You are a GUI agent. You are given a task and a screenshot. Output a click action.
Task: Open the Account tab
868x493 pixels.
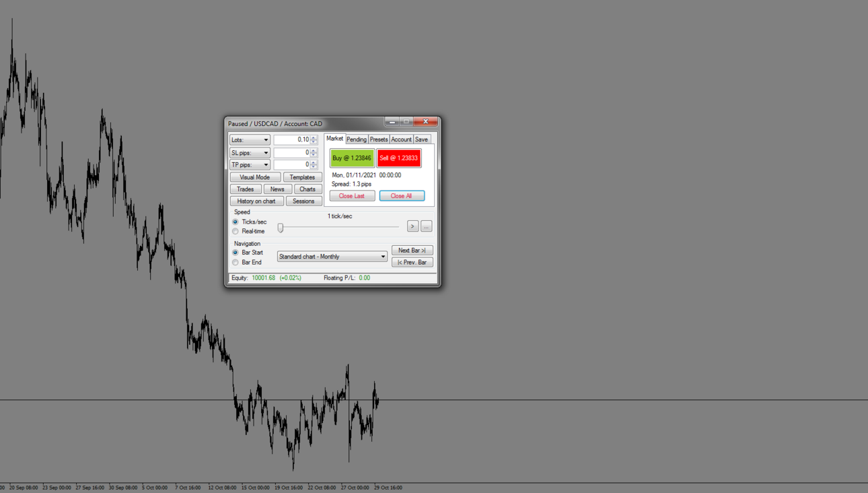[x=401, y=139]
